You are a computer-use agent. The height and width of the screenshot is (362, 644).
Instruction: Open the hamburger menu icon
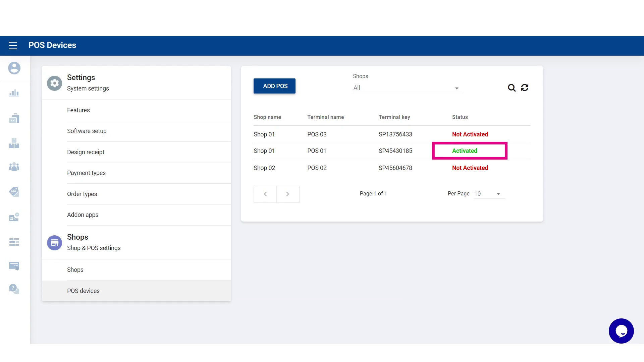point(13,46)
